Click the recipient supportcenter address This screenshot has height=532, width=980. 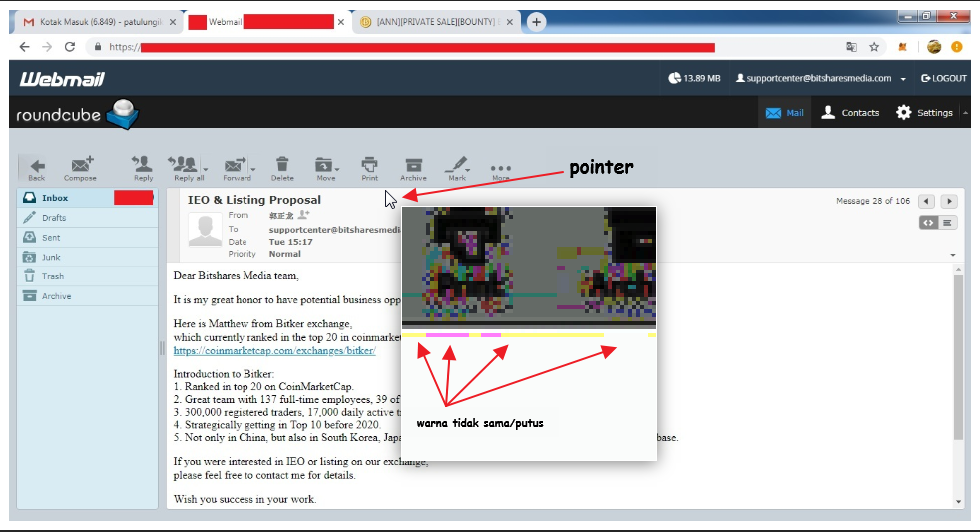click(334, 230)
